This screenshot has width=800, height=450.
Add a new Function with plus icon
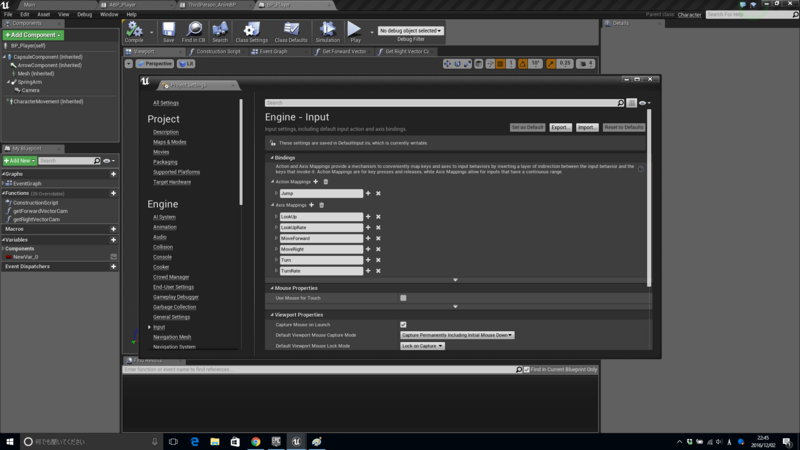tap(113, 193)
